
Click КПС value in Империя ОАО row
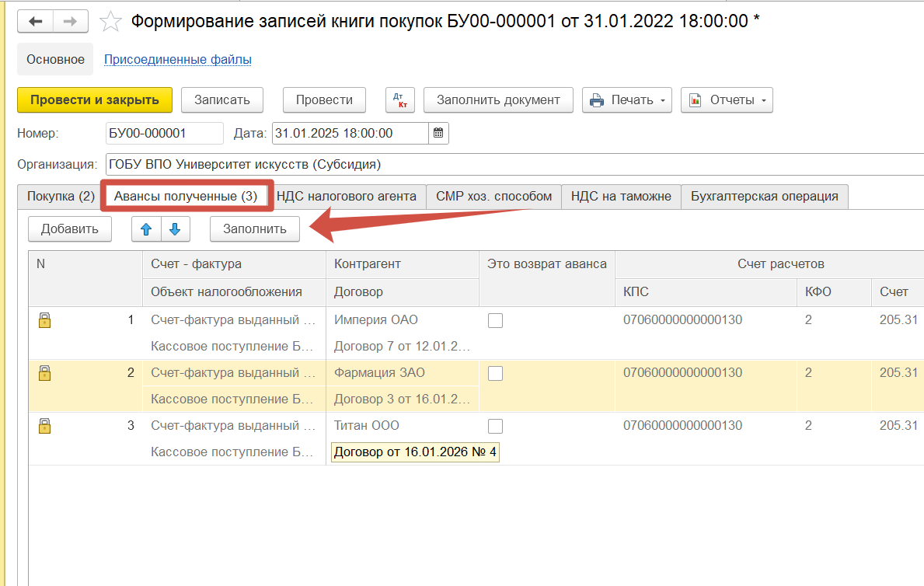[x=683, y=320]
